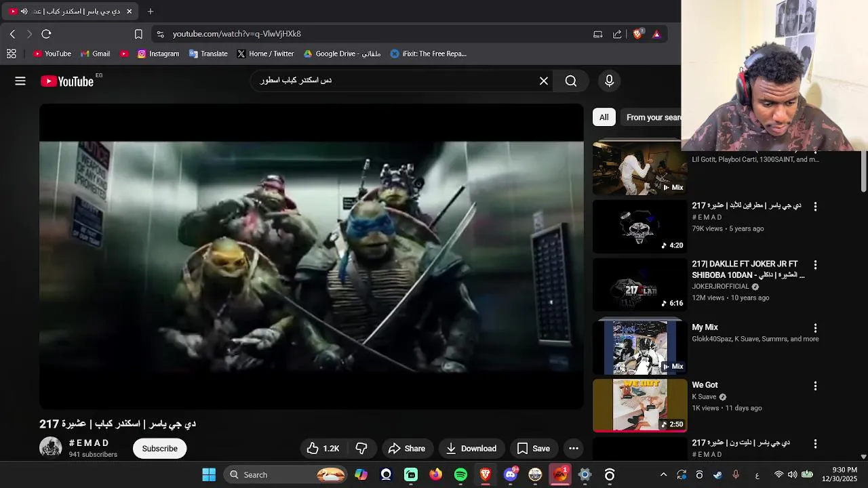
Task: Open options menu for the We Got video
Action: [x=815, y=386]
